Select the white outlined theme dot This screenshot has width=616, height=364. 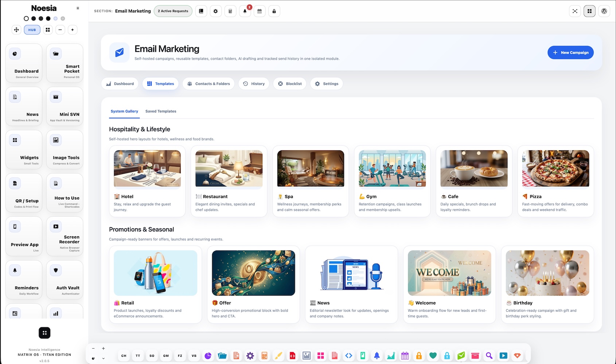point(26,19)
